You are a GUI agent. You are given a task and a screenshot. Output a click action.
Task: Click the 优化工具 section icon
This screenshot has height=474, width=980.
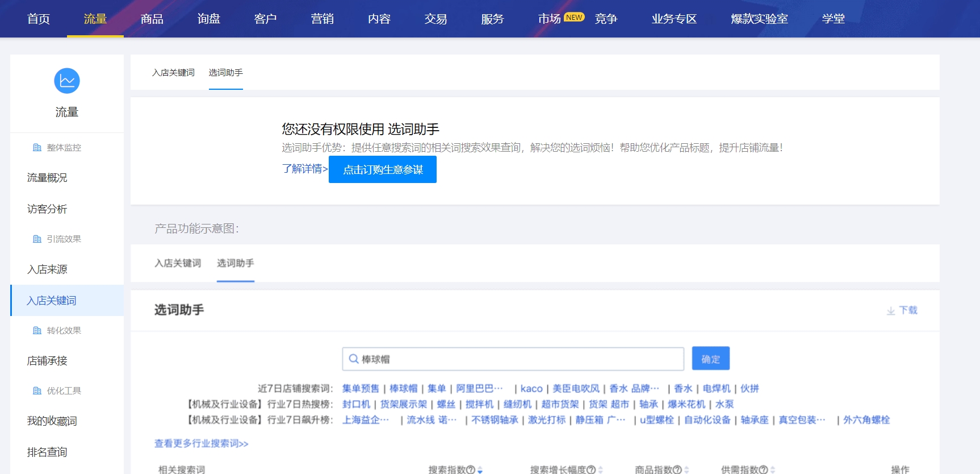pyautogui.click(x=37, y=391)
